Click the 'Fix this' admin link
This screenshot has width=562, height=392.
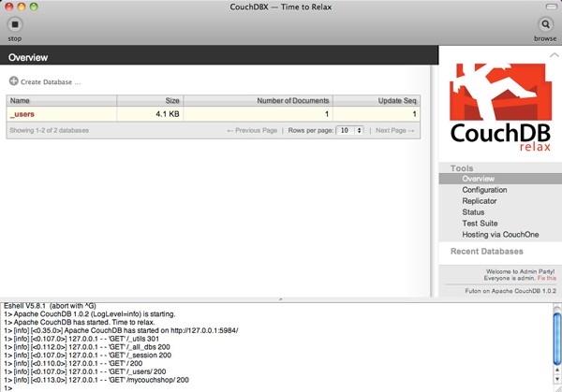point(547,278)
